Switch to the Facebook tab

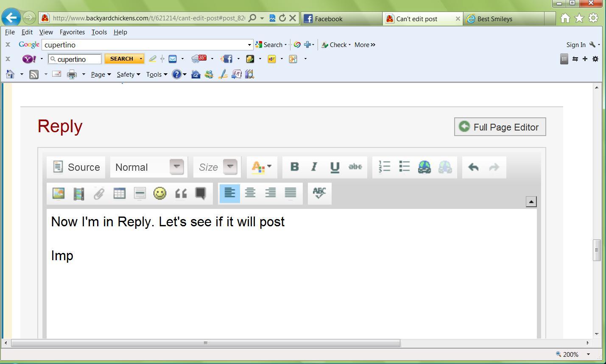pyautogui.click(x=341, y=19)
